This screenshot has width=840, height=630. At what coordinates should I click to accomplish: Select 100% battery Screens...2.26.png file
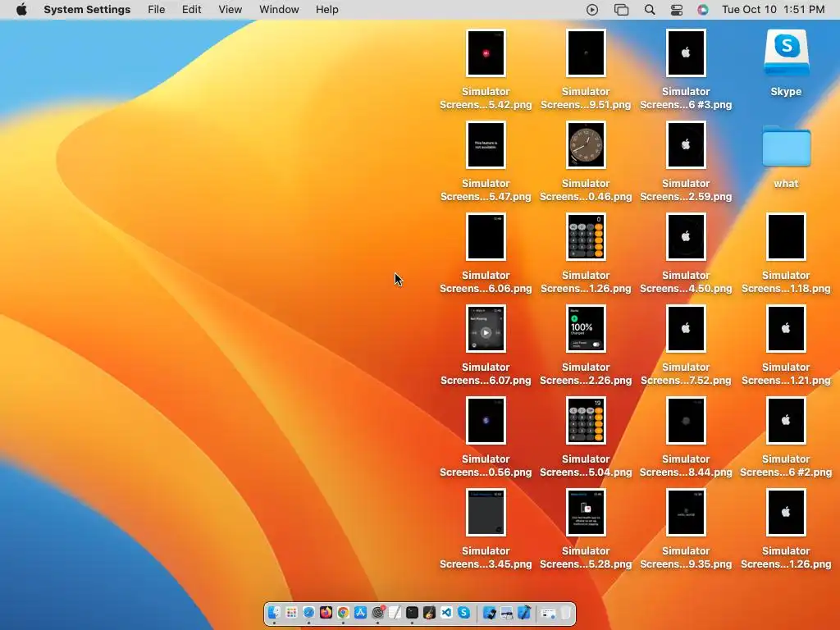coord(586,328)
